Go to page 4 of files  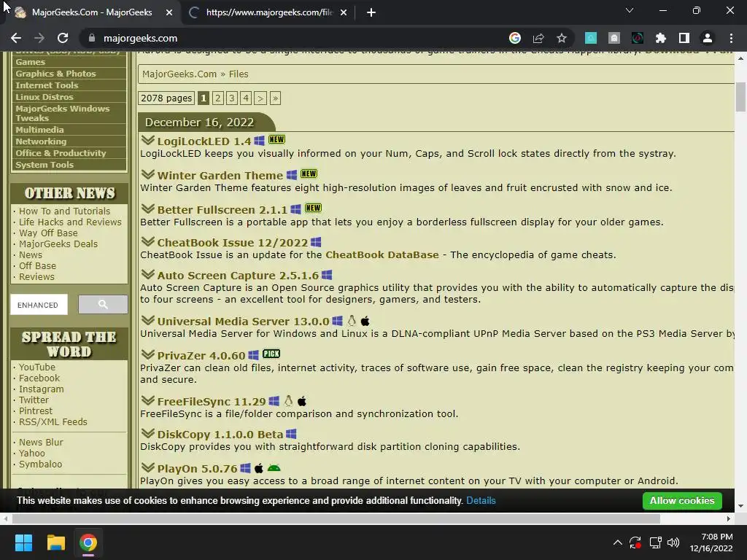click(246, 98)
